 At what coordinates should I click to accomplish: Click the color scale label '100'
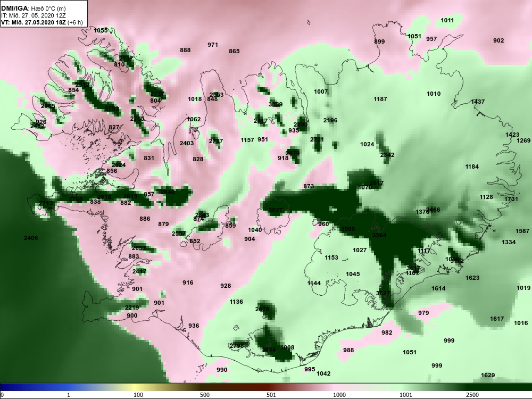[x=138, y=395]
